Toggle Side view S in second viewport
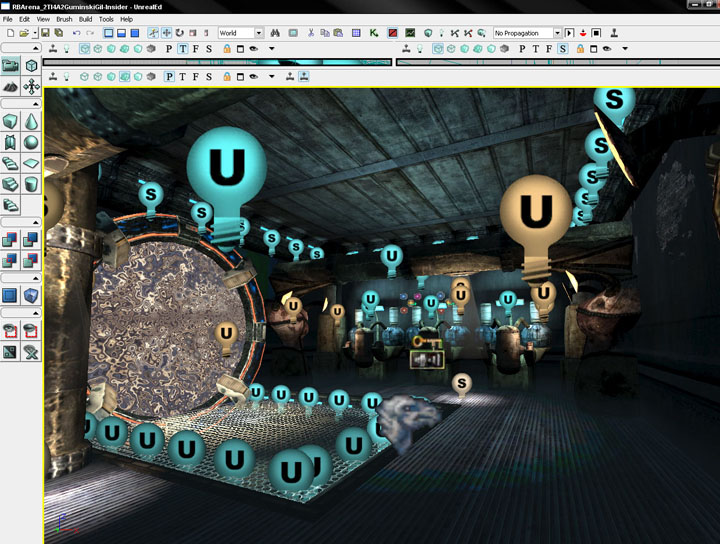This screenshot has width=720, height=544. tap(562, 49)
